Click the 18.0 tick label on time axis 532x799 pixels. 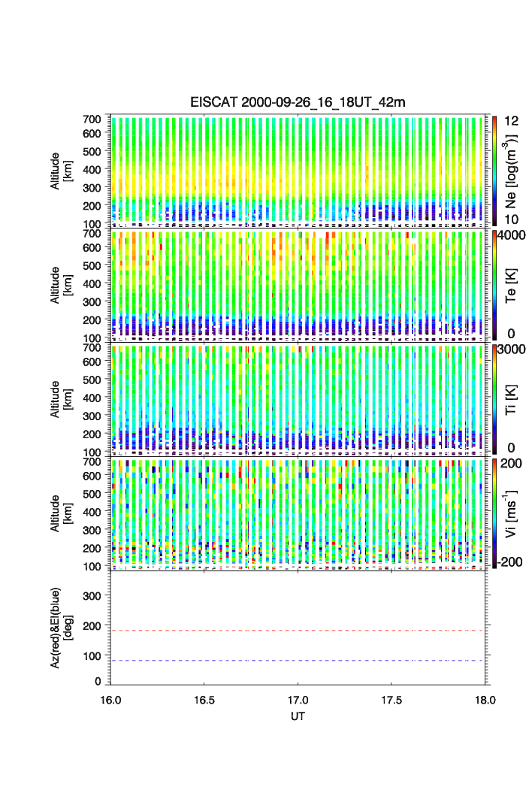point(485,699)
